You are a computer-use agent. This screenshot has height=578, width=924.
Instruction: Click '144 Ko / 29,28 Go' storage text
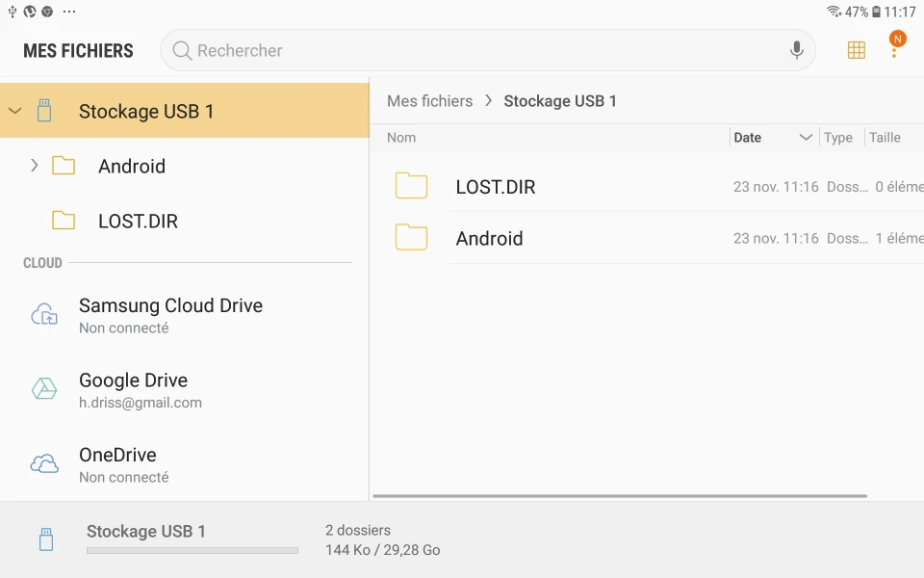(x=382, y=550)
